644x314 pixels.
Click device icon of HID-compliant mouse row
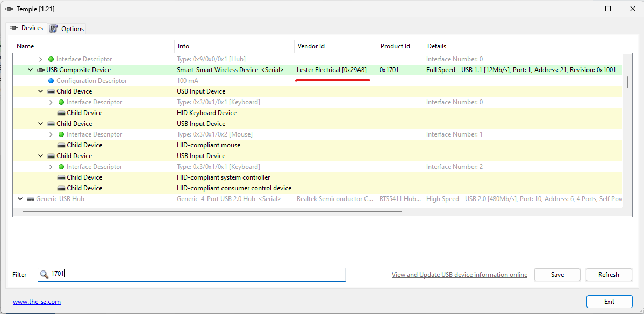(x=61, y=145)
